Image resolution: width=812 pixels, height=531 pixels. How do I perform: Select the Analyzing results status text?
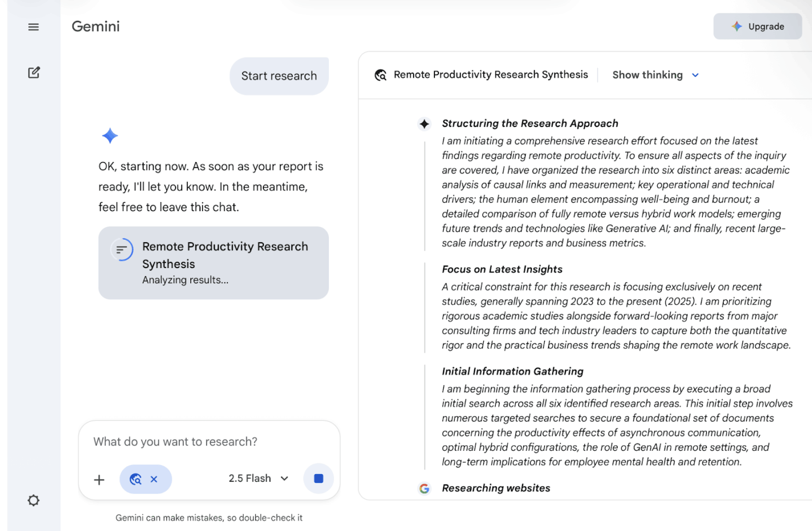pyautogui.click(x=185, y=280)
